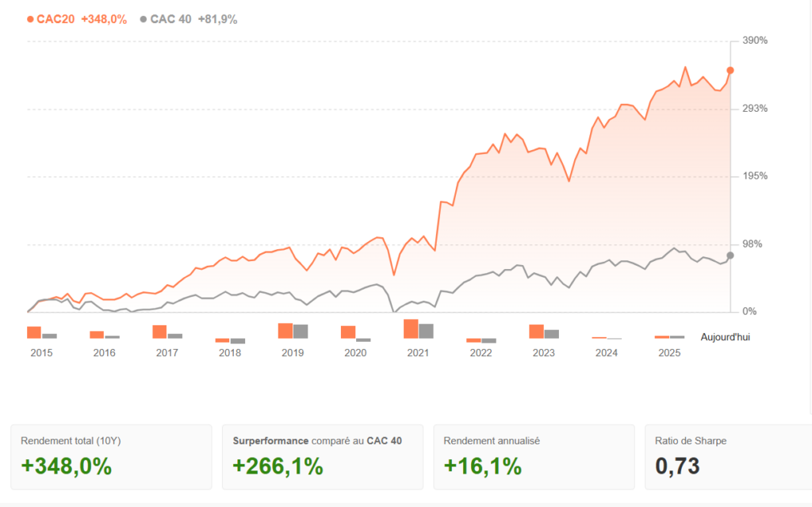This screenshot has width=812, height=507.
Task: Click the 2025 year label
Action: 670,353
